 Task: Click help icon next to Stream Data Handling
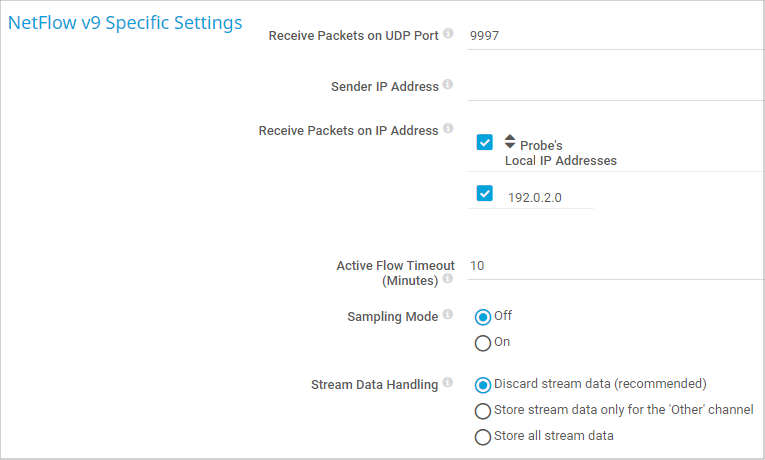(x=447, y=383)
